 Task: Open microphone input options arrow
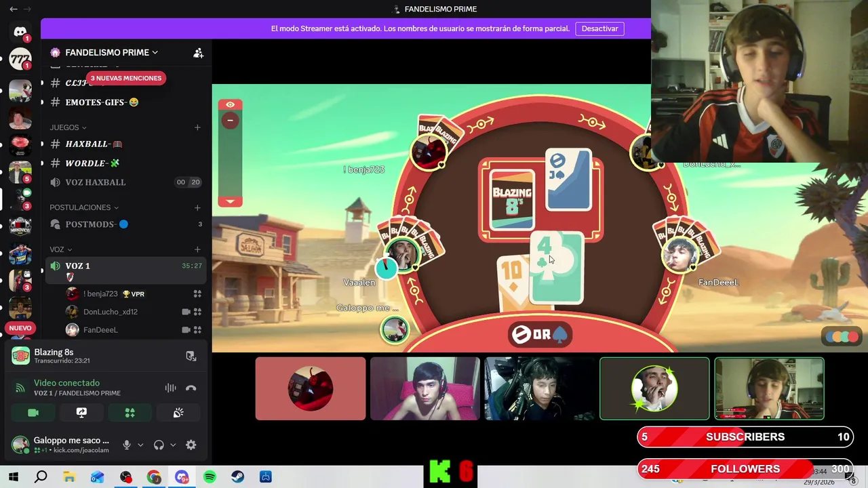[140, 445]
